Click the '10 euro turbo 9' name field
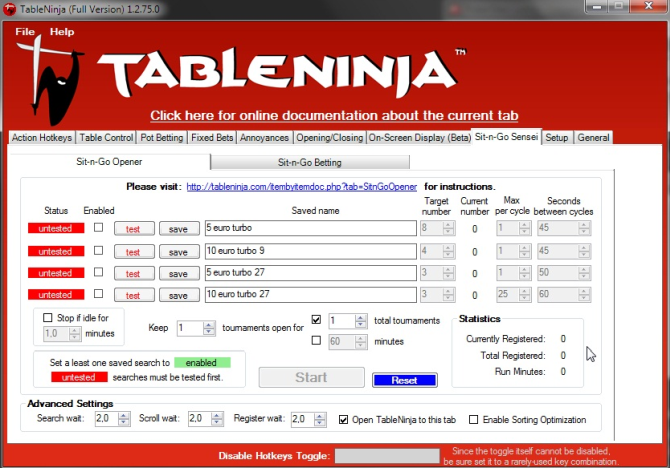 311,251
